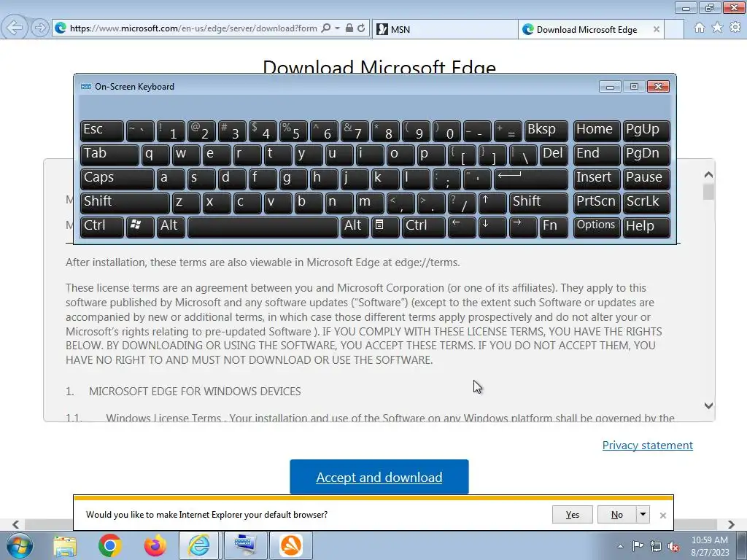Viewport: 747px width, 560px height.
Task: Open a new blank tab
Action: point(673,29)
